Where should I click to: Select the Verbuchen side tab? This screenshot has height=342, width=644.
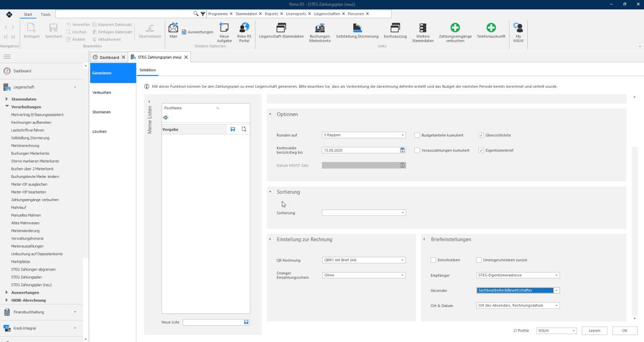tap(114, 93)
